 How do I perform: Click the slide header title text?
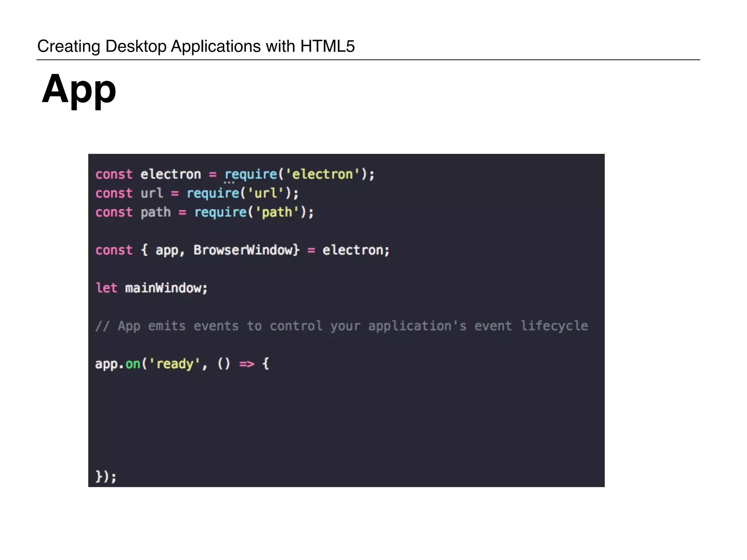(x=196, y=46)
